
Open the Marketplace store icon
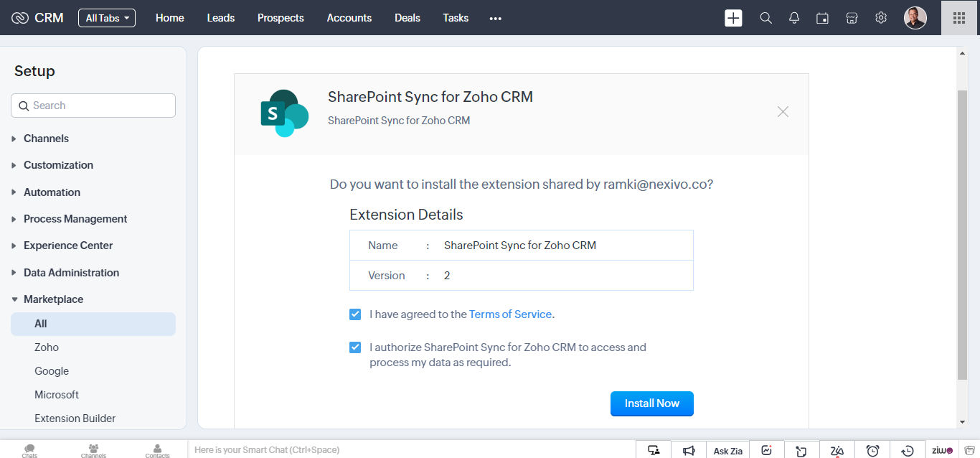[x=852, y=18]
